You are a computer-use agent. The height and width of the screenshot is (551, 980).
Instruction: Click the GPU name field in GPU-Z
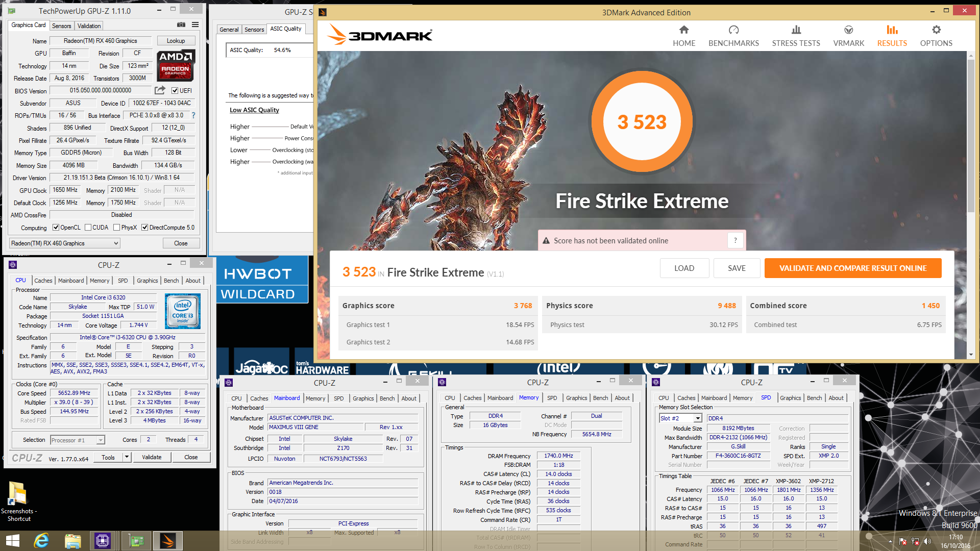click(101, 41)
